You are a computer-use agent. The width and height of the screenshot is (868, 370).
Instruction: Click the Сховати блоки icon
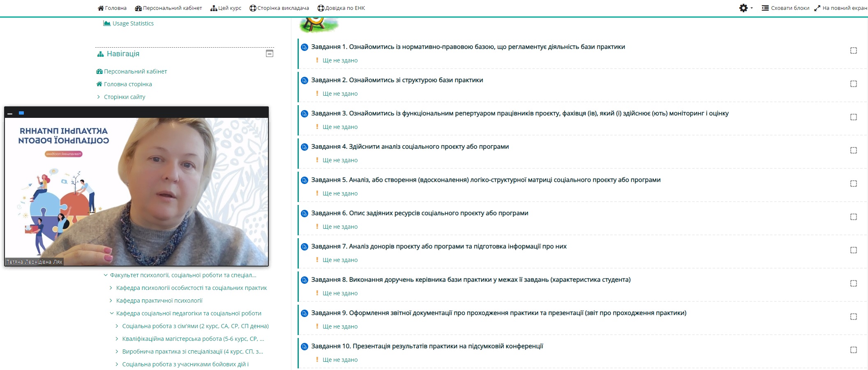(765, 8)
